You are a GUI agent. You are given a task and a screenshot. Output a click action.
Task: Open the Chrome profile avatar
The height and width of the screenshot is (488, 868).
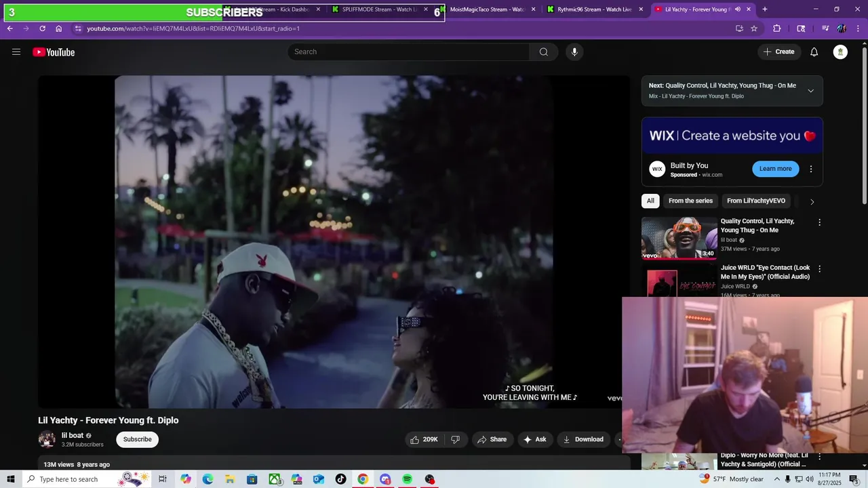[x=842, y=28]
